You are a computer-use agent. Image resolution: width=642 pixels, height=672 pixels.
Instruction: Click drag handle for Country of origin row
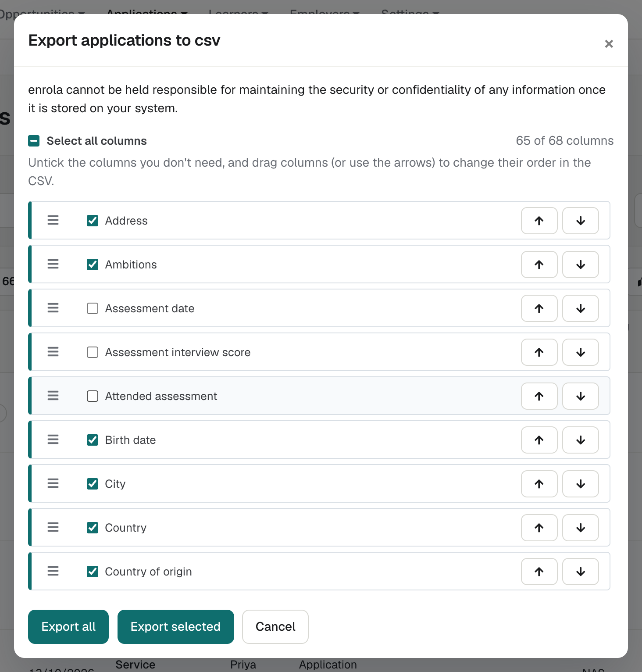point(53,571)
